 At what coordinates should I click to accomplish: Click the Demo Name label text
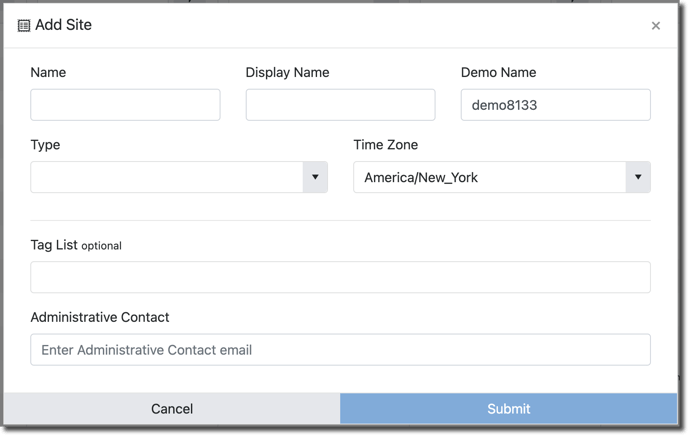pyautogui.click(x=498, y=72)
